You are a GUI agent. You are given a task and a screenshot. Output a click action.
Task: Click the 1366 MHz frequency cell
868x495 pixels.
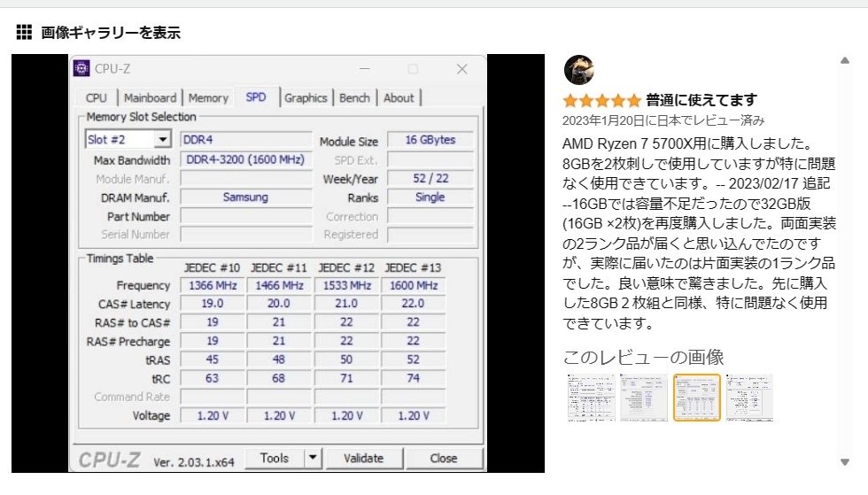213,285
